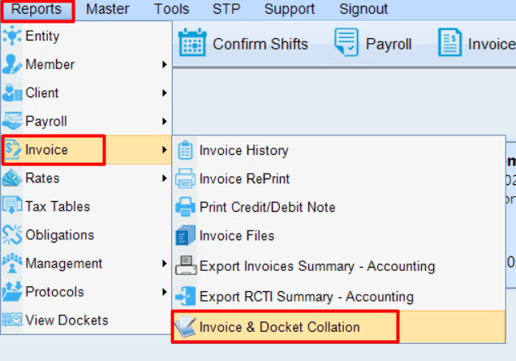Select Rates in the Reports menu
Viewport: 516px width, 361px height.
[86, 178]
